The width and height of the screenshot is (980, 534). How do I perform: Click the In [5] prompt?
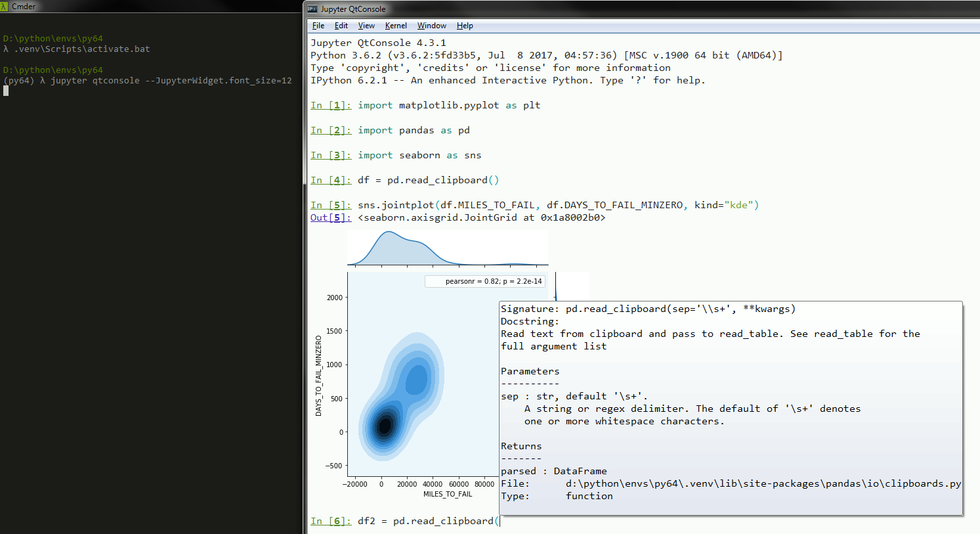pos(331,205)
